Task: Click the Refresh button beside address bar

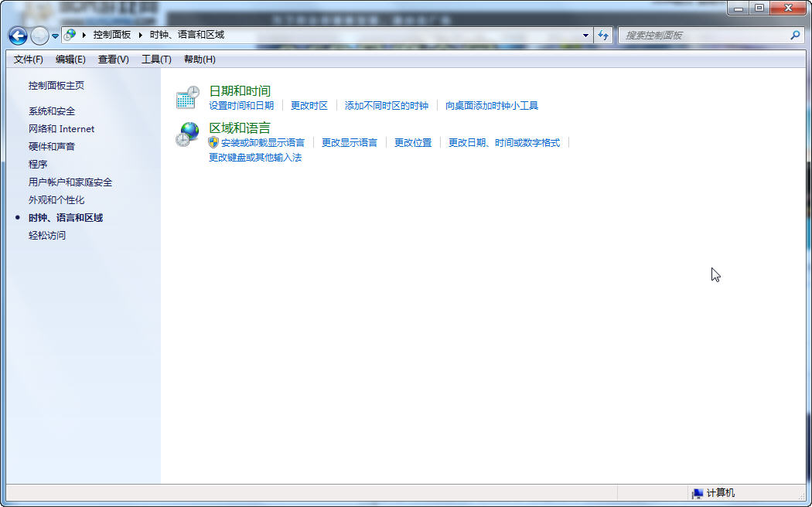Action: pos(602,36)
